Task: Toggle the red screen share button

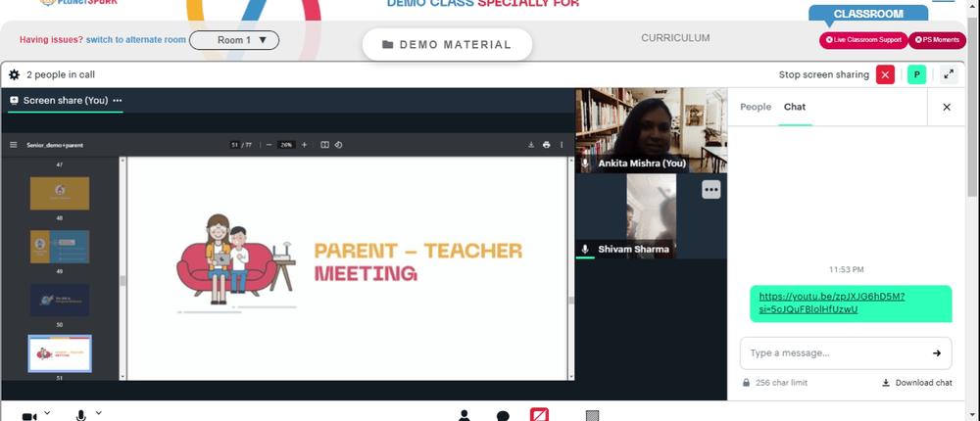Action: click(x=538, y=415)
